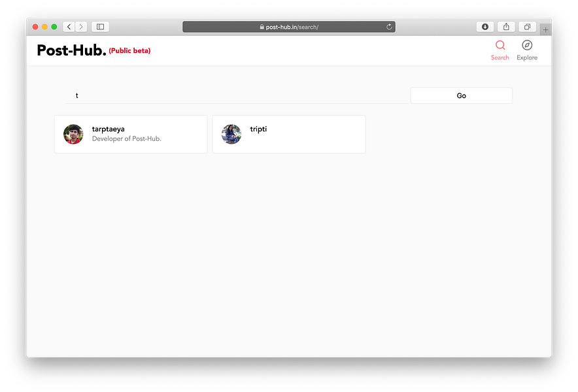Open tripti's profile picture
578x392 pixels.
pos(231,134)
